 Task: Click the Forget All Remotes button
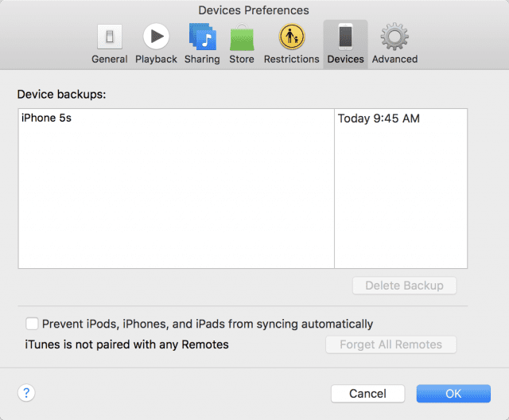[390, 344]
